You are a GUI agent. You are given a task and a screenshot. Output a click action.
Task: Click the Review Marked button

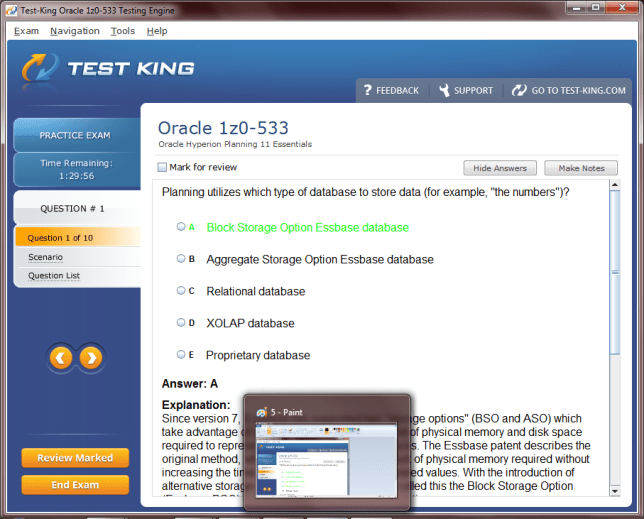click(x=75, y=458)
